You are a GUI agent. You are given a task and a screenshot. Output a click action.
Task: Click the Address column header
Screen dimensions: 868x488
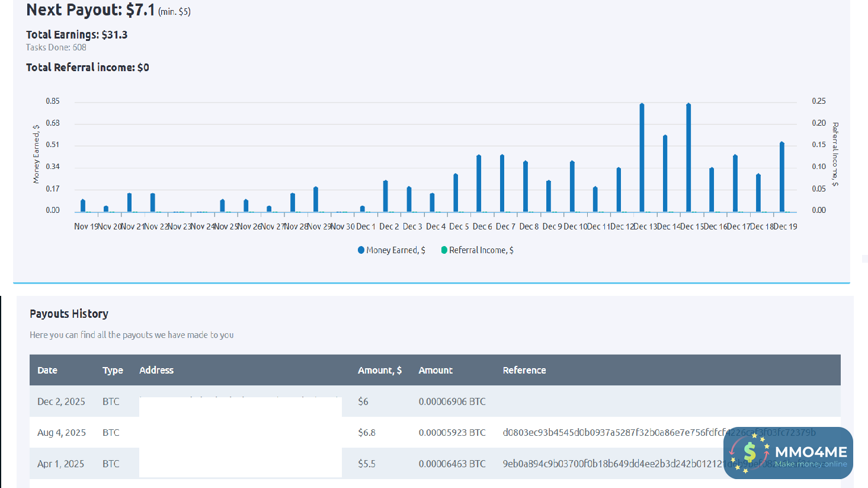coord(156,370)
